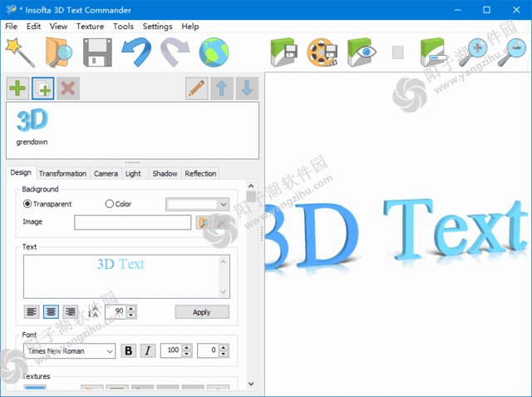Decrease font size value 100

coord(186,355)
